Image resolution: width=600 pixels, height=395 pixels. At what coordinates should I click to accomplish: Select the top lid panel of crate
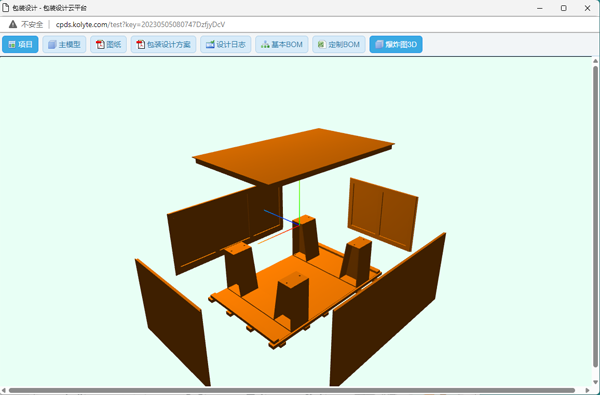[x=294, y=155]
